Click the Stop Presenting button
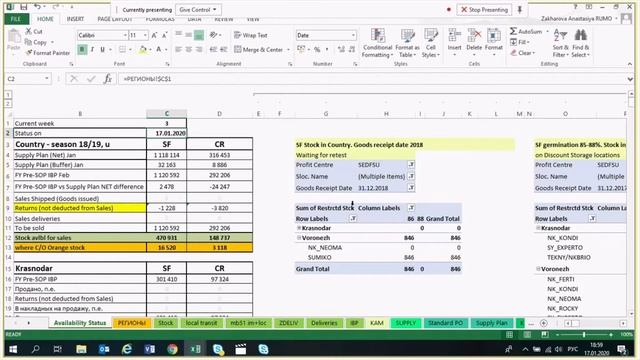Screen dimensions: 640x360 [484, 9]
